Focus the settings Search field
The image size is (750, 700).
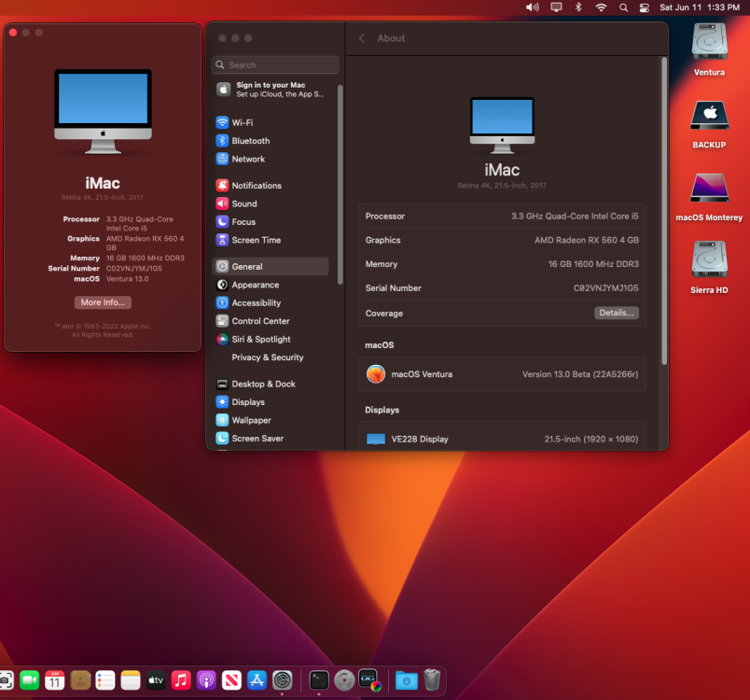(275, 64)
